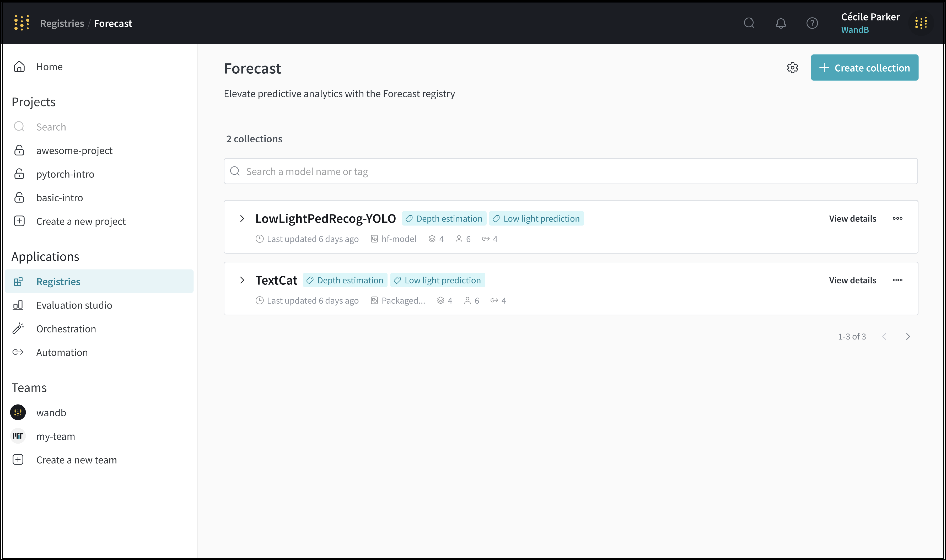Image resolution: width=946 pixels, height=560 pixels.
Task: Click the search icon in top bar
Action: 749,23
